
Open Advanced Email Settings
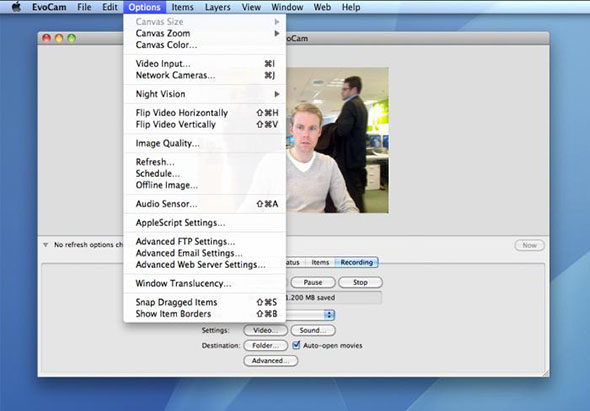[205, 253]
